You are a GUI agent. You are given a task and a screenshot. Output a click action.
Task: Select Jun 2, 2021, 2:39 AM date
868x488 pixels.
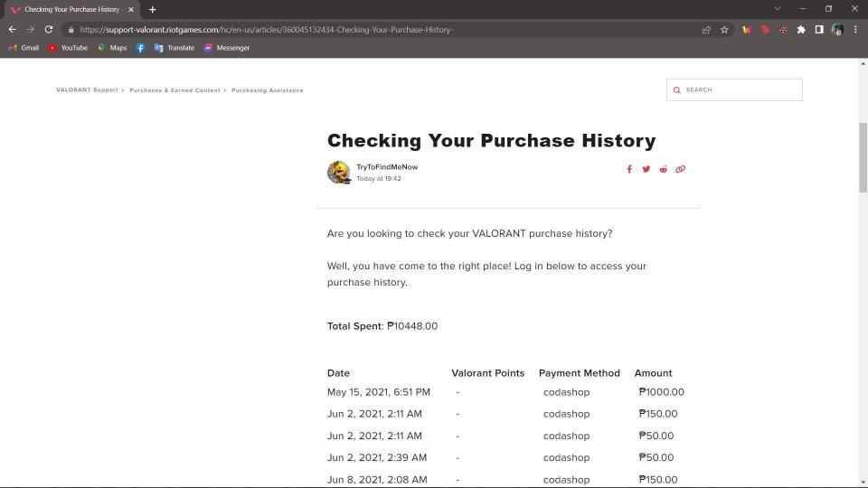coord(377,458)
